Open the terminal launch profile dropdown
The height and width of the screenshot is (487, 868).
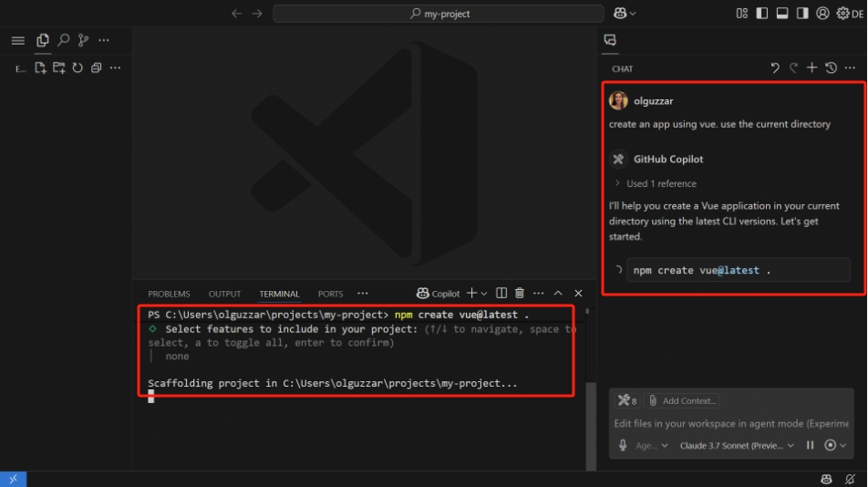[484, 294]
